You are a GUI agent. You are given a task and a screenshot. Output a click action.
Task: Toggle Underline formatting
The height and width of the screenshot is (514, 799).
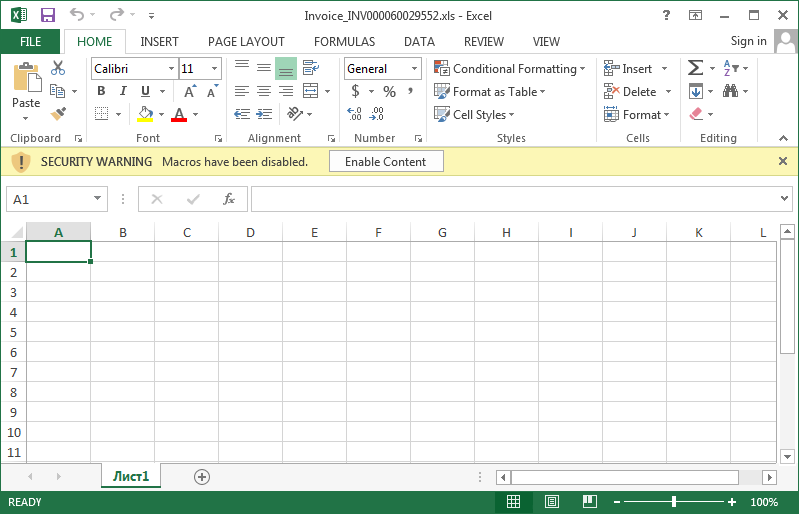(x=145, y=91)
